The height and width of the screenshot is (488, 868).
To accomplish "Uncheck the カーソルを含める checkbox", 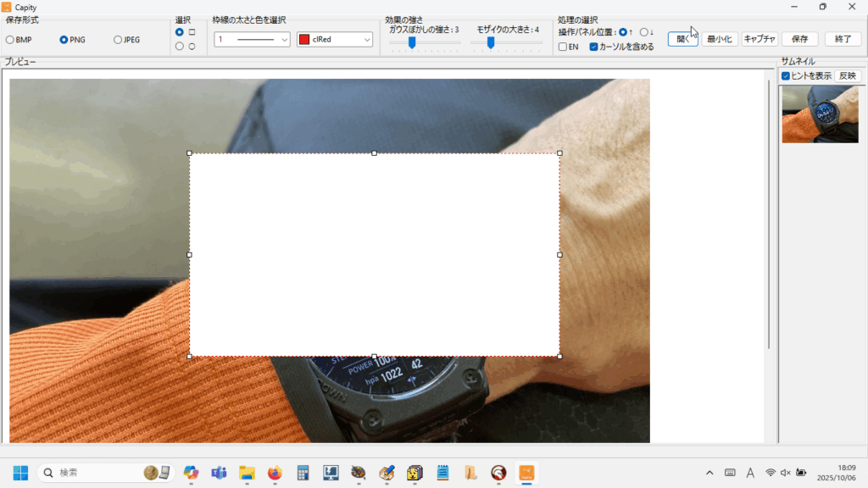I will (593, 47).
